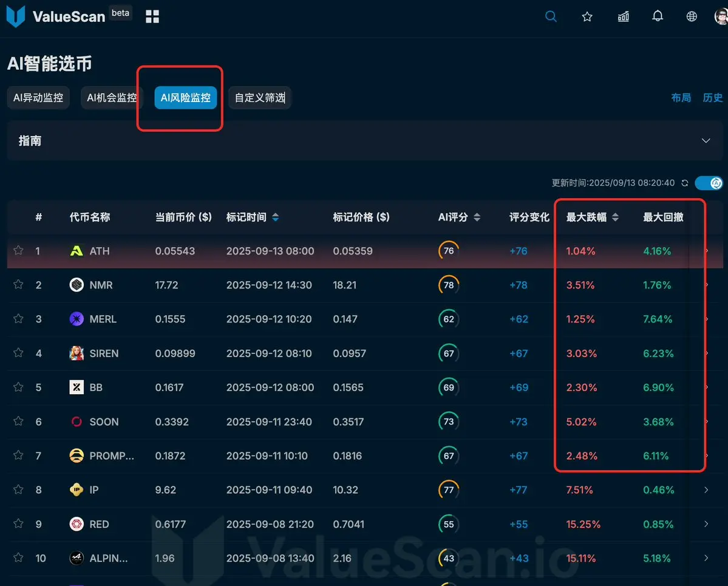728x586 pixels.
Task: Click the NMR token icon
Action: 77,285
